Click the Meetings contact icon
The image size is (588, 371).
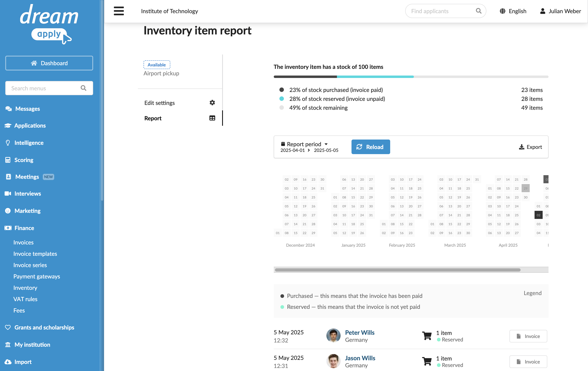pos(9,177)
